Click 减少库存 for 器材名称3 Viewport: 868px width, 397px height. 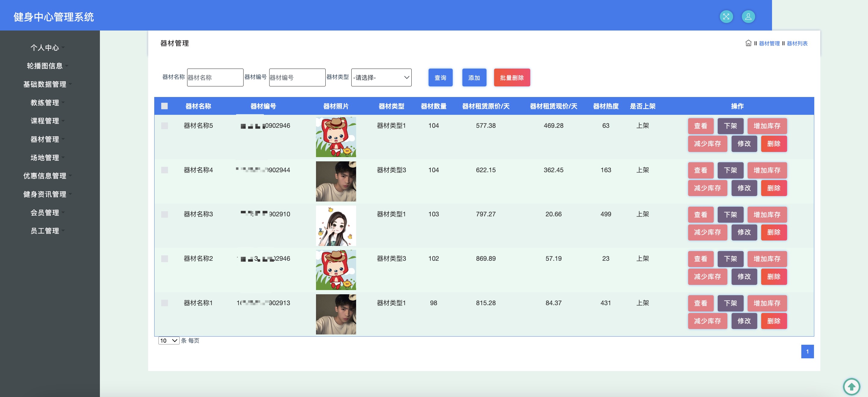tap(707, 232)
